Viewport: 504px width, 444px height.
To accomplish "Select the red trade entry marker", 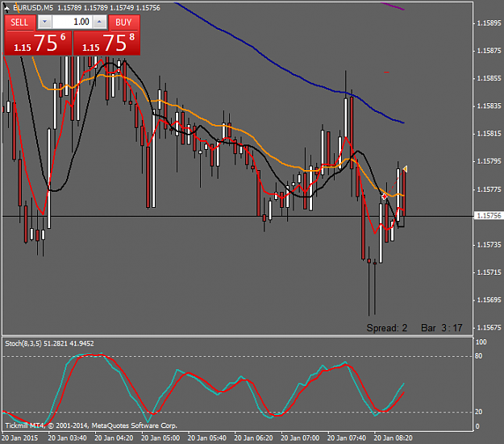I will (384, 197).
